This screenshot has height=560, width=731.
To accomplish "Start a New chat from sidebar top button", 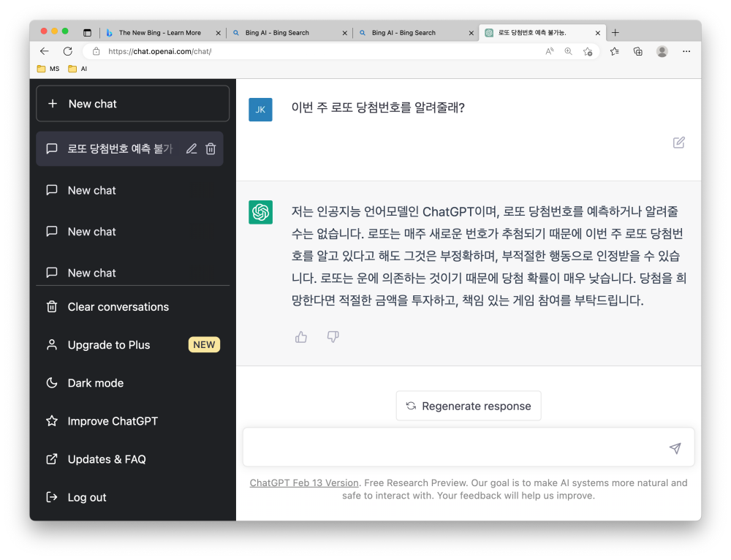I will [132, 104].
